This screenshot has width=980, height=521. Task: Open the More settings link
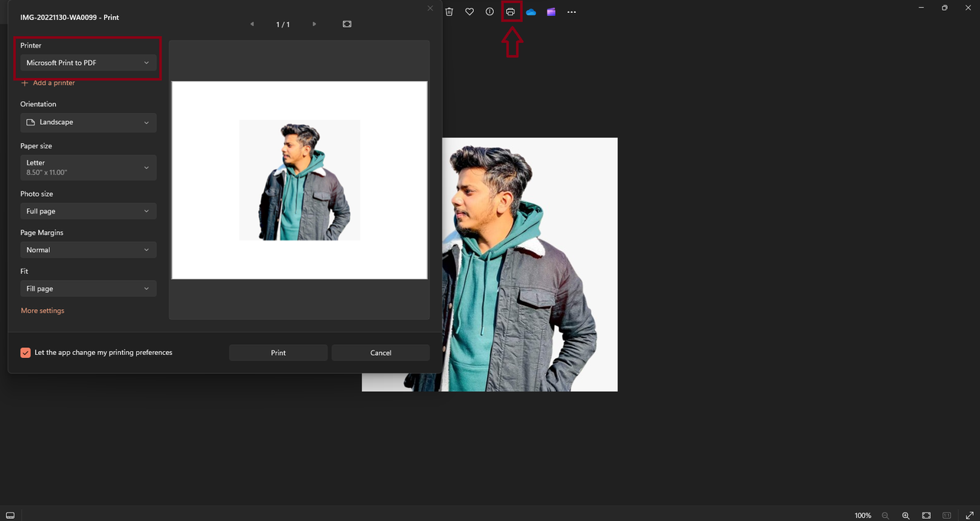42,311
